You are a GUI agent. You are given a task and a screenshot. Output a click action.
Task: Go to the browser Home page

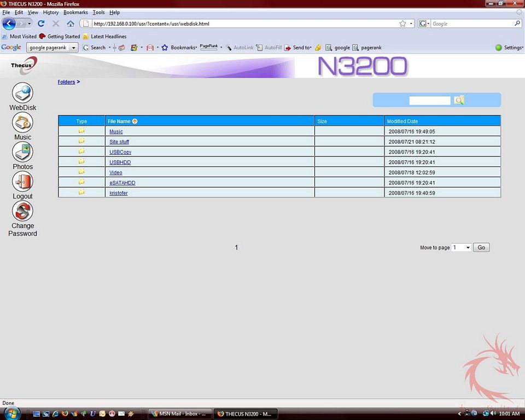pyautogui.click(x=71, y=24)
